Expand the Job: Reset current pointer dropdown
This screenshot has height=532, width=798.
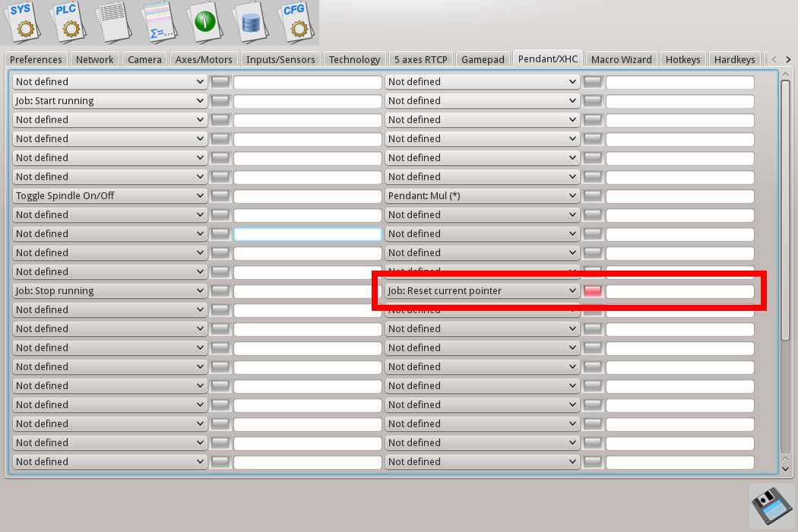pos(483,291)
